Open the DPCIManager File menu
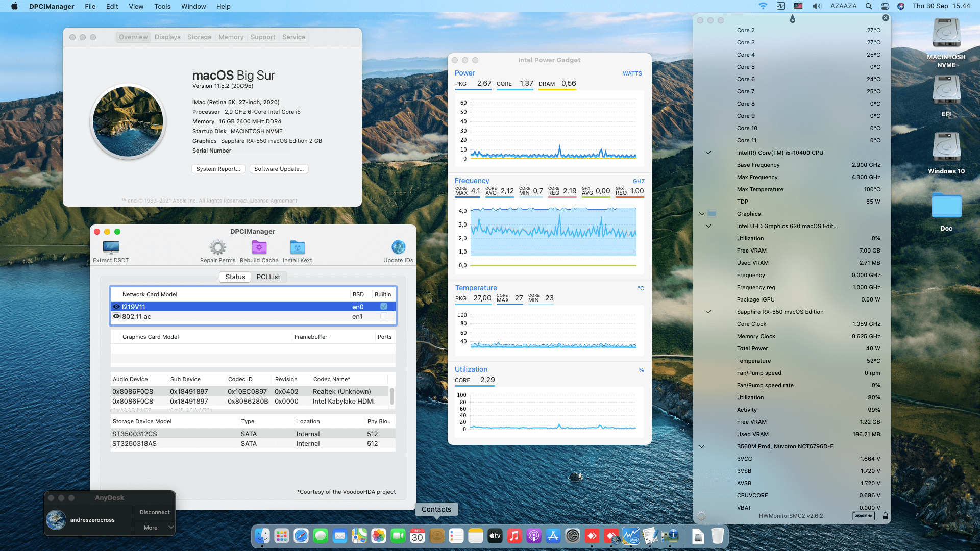Image resolution: width=980 pixels, height=551 pixels. click(90, 6)
